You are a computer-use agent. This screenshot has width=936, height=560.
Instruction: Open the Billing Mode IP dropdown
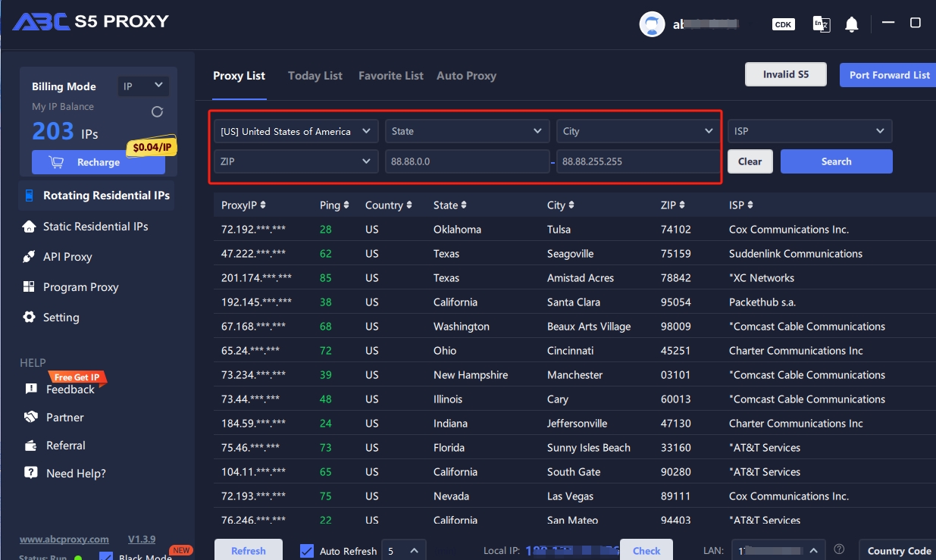pyautogui.click(x=143, y=86)
